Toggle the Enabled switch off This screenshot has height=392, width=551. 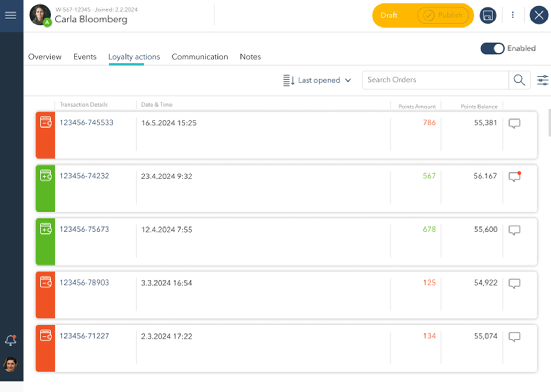[x=492, y=48]
